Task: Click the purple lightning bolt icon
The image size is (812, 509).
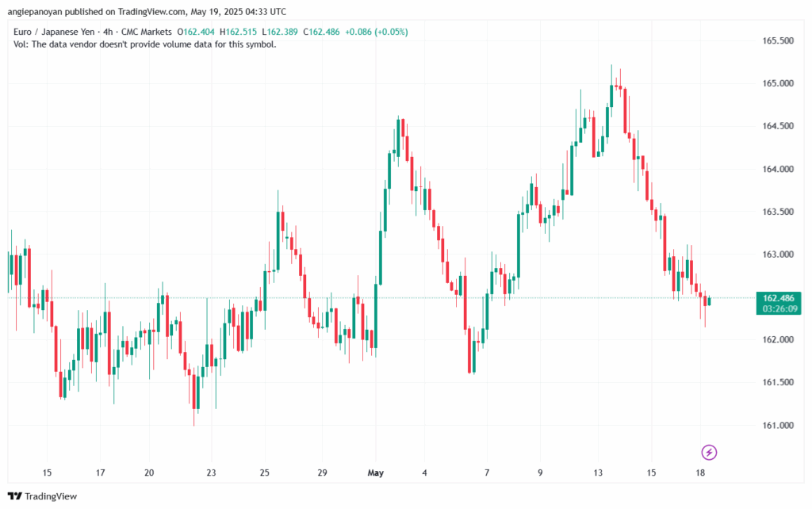Action: point(710,453)
